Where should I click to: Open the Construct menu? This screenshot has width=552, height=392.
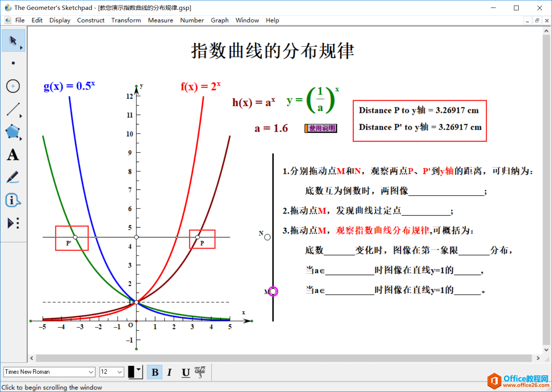(x=91, y=20)
